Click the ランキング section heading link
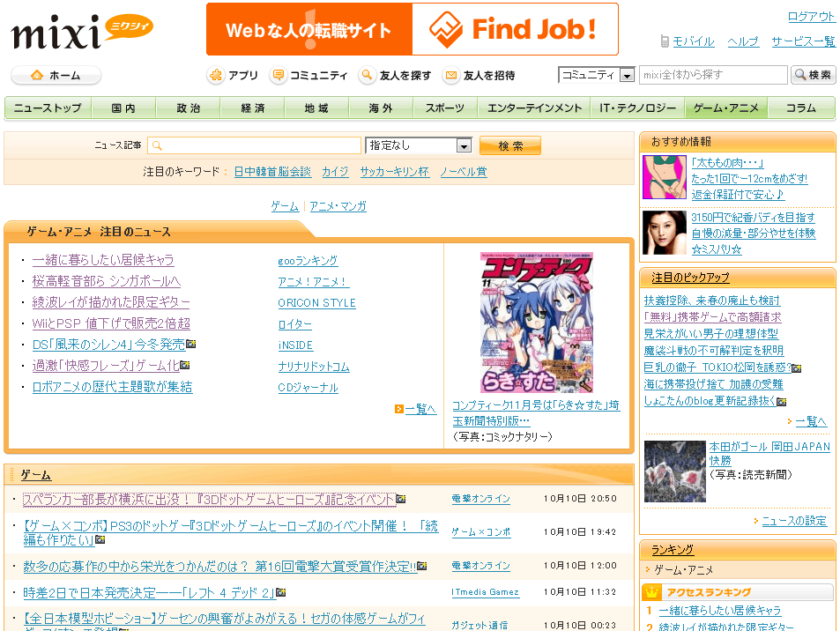The image size is (840, 631). point(672,550)
